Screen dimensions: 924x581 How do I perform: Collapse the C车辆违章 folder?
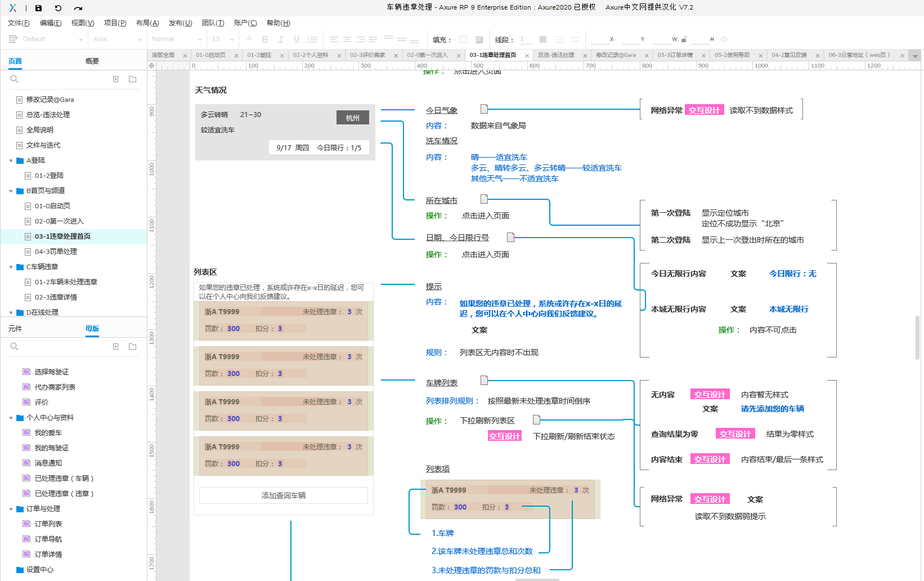(11, 267)
